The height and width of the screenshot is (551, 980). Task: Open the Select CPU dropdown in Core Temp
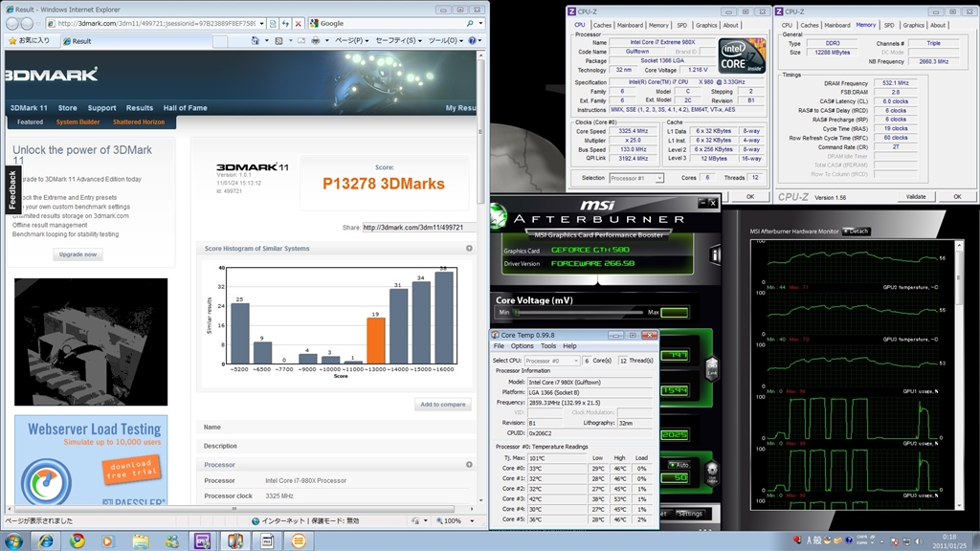551,361
